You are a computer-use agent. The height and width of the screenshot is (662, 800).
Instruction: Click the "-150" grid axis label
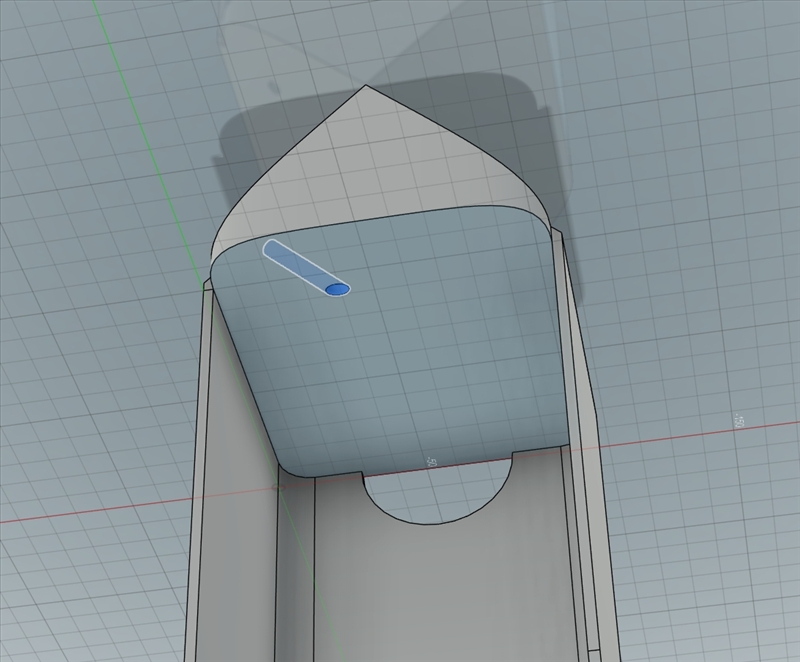click(738, 421)
